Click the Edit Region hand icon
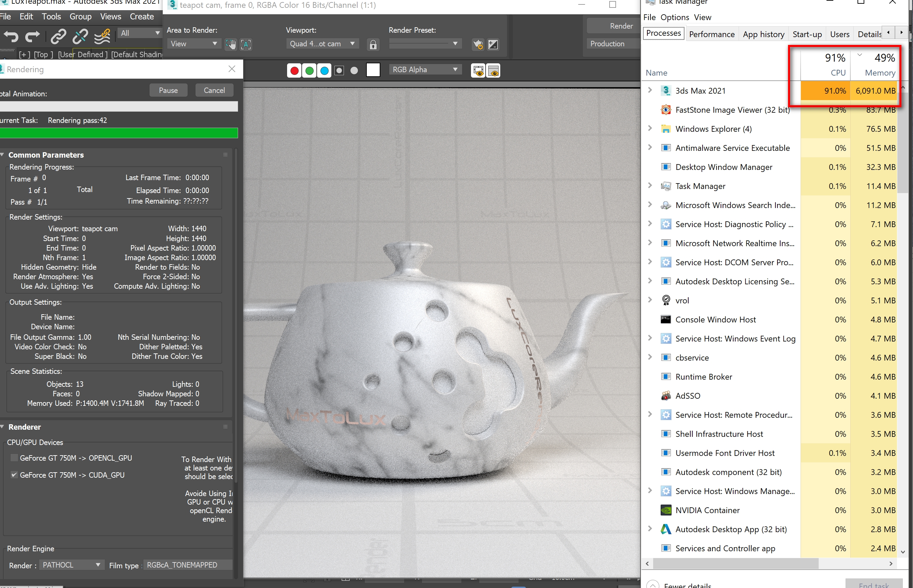Screen dimensions: 913x588 click(x=231, y=44)
